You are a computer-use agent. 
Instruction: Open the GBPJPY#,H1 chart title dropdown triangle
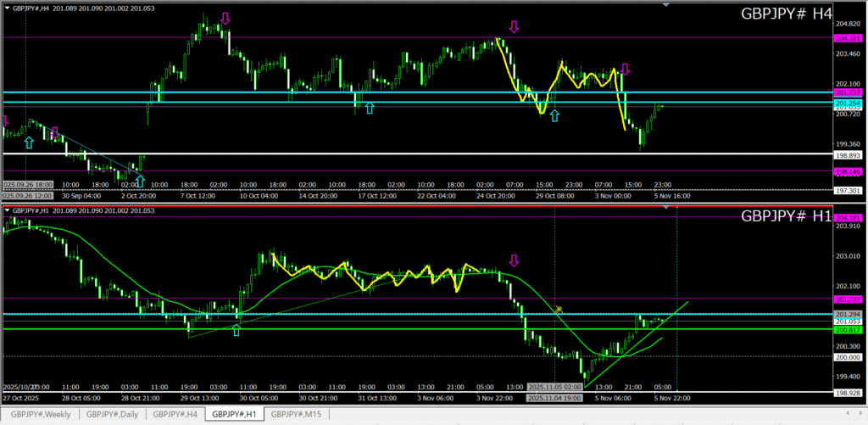coord(7,210)
